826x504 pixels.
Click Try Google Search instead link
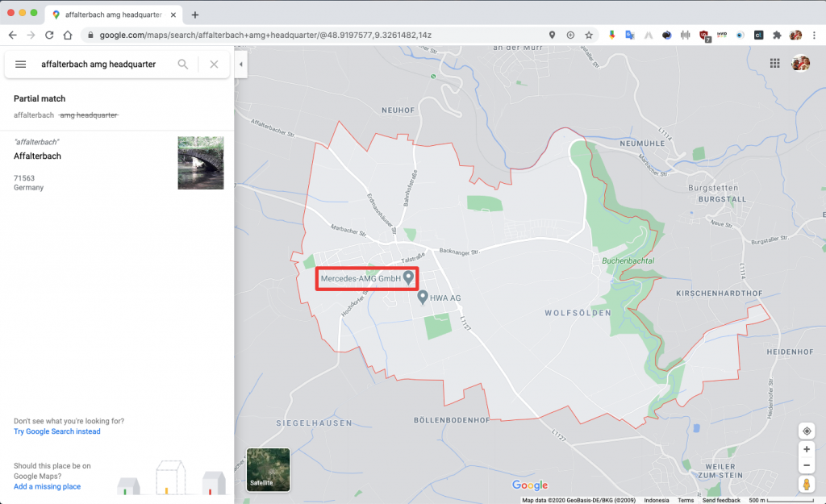tap(57, 431)
